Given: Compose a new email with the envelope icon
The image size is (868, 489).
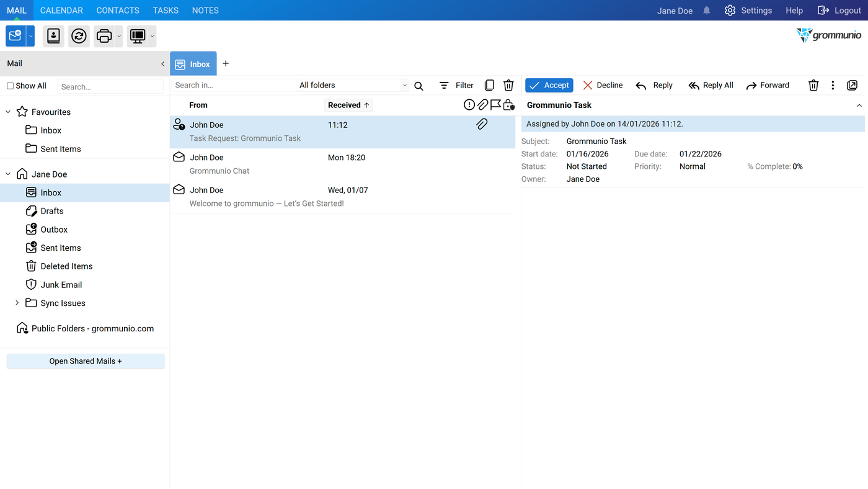Looking at the screenshot, I should (15, 36).
